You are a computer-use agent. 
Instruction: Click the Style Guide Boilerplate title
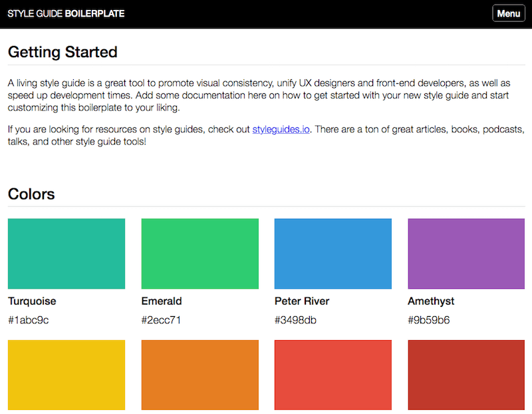point(66,13)
